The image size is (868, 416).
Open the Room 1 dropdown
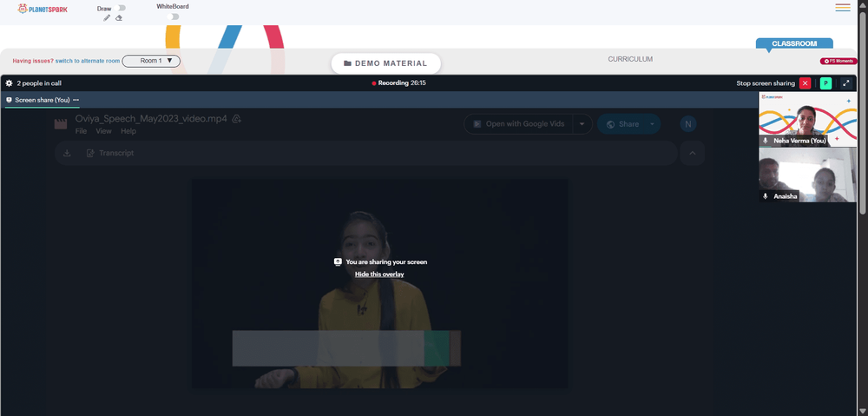coord(151,61)
